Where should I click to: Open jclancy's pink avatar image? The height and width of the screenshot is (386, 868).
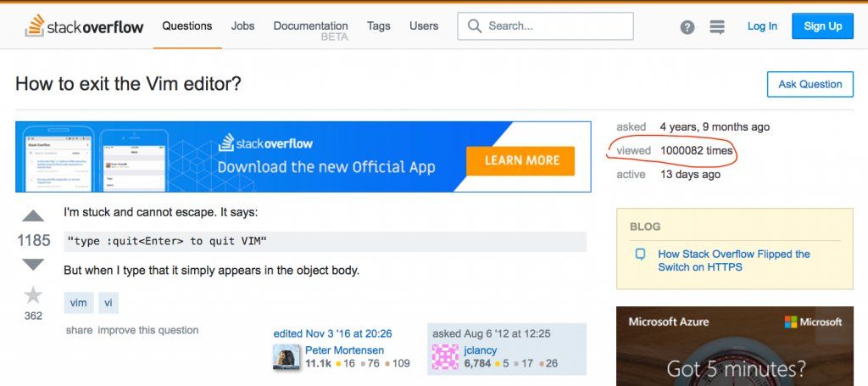[x=445, y=357]
